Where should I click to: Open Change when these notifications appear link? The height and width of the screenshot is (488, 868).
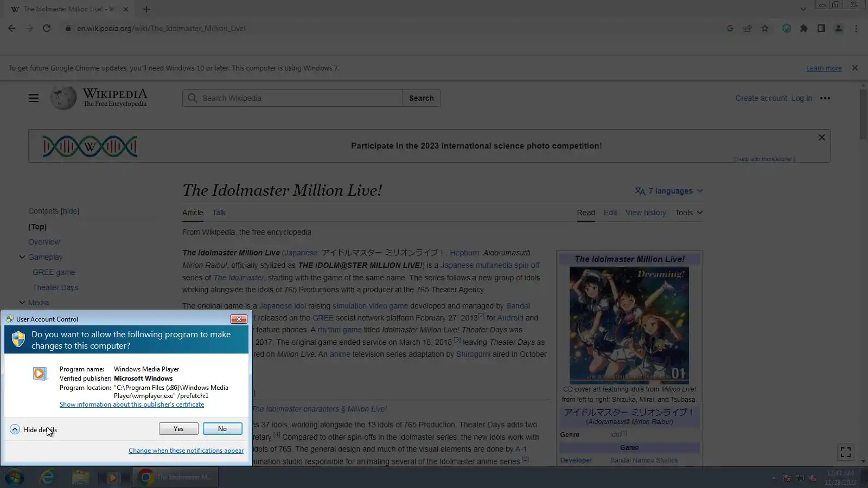pos(186,451)
